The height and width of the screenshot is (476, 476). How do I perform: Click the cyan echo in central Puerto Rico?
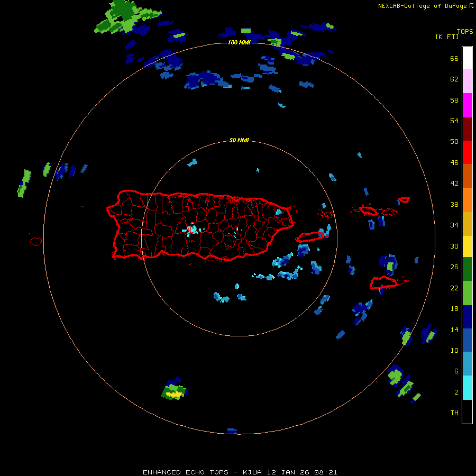coord(192,229)
